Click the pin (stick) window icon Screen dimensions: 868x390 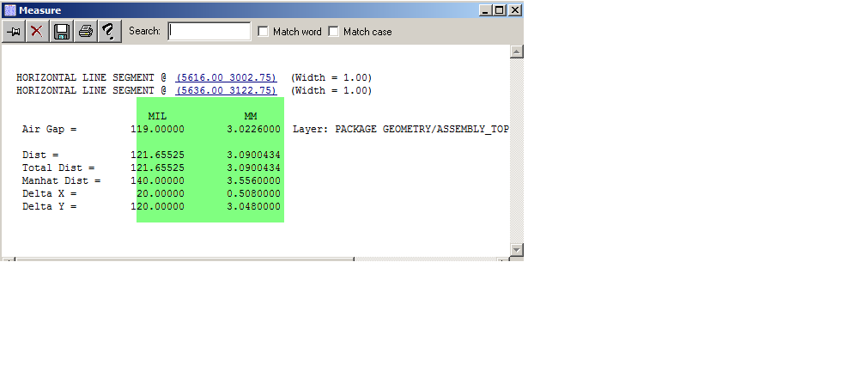(x=13, y=31)
